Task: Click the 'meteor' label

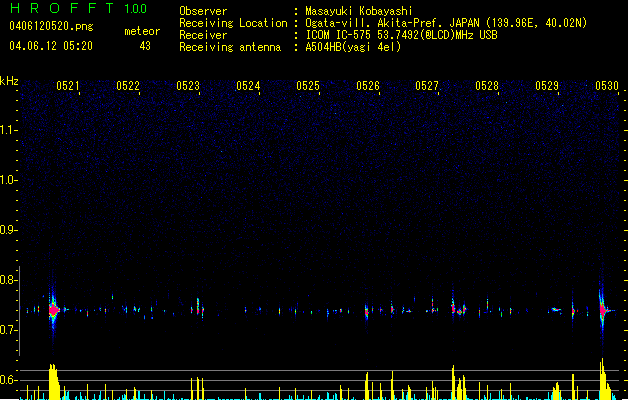Action: tap(142, 31)
